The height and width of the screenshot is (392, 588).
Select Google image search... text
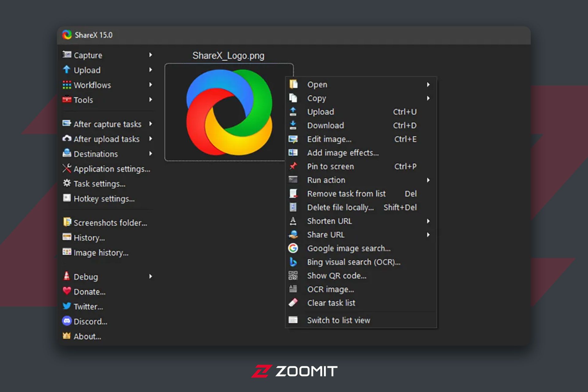pyautogui.click(x=349, y=248)
